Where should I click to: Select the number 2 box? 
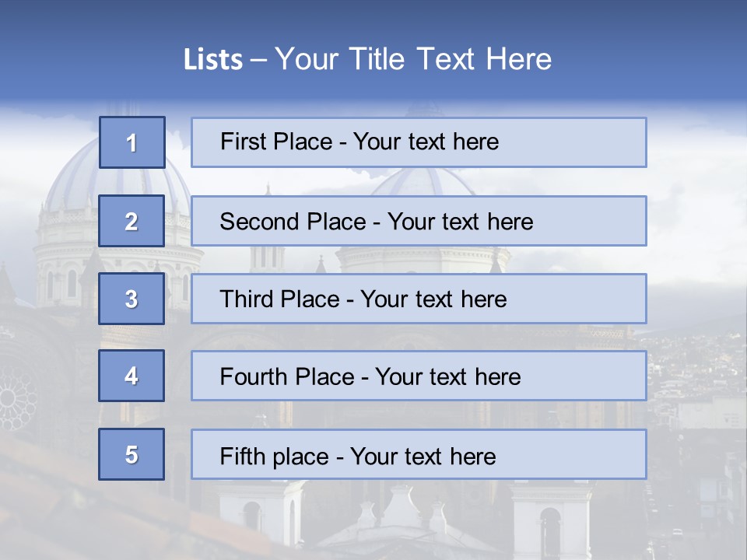click(x=132, y=221)
